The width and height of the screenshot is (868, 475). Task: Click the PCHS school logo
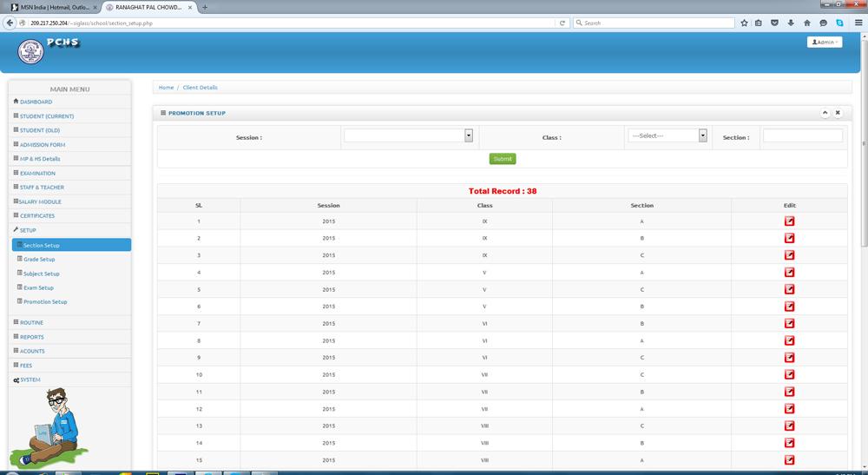click(30, 52)
